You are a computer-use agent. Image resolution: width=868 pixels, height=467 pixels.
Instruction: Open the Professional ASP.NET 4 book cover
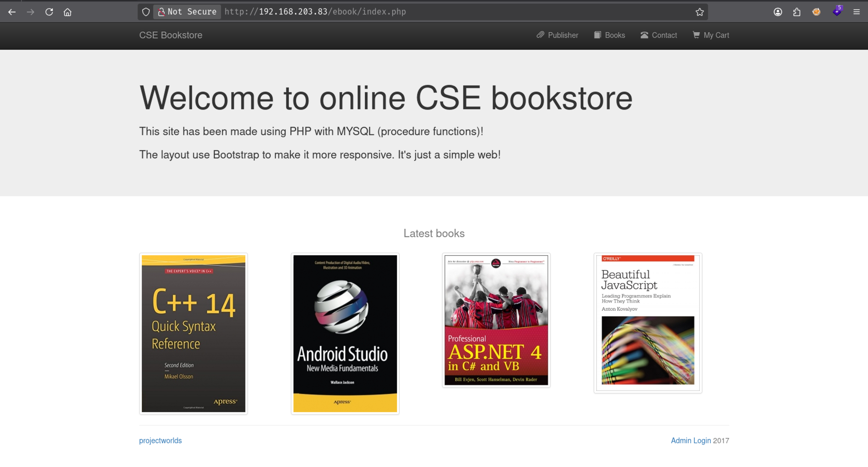[x=496, y=320]
